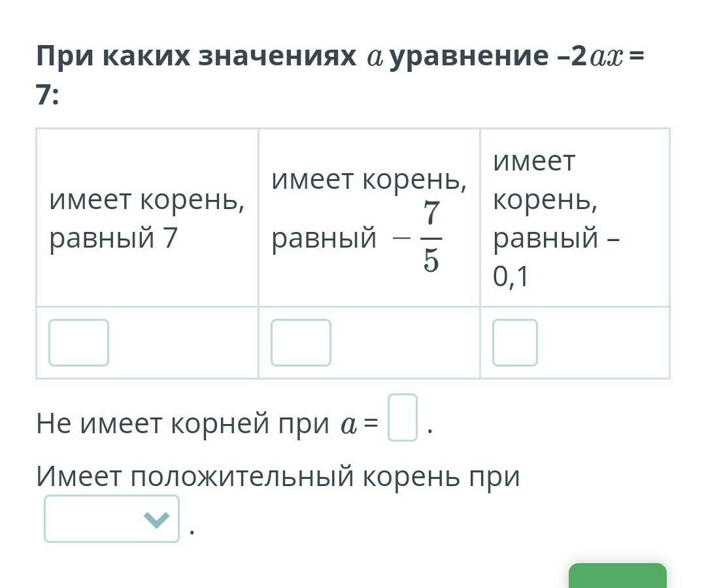Click the fraction 7/5 in the middle column
706x588 pixels.
coord(431,237)
